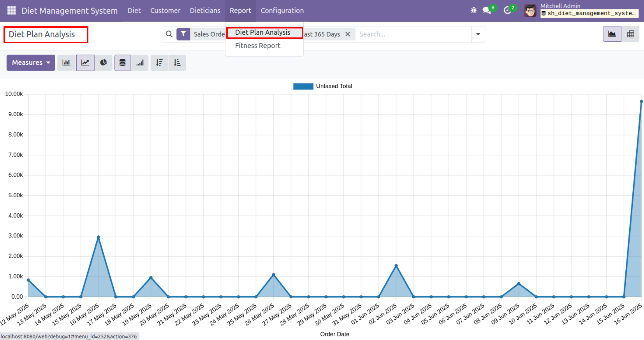Open the search options dropdown arrow

point(478,34)
